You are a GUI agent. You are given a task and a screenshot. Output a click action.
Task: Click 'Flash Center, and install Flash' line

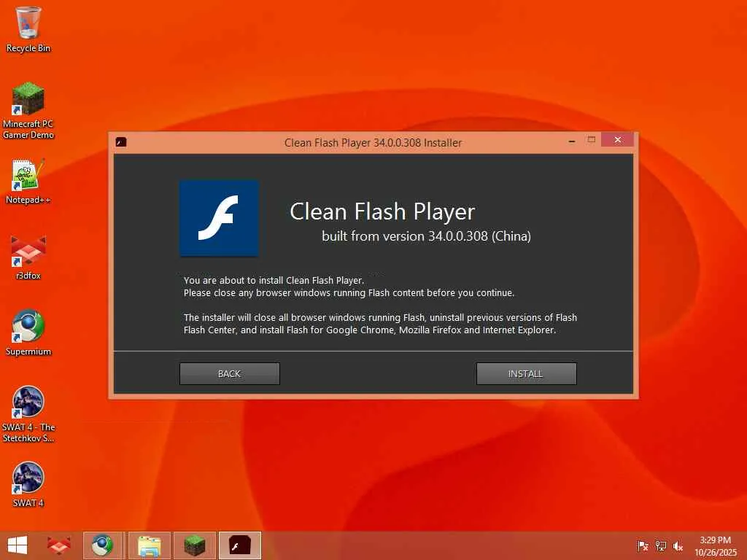click(x=370, y=330)
